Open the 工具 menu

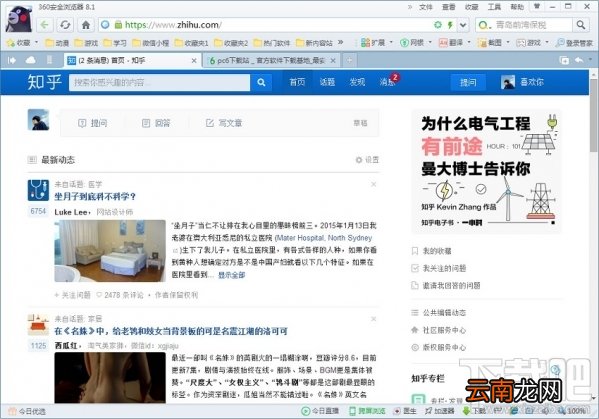(x=494, y=7)
